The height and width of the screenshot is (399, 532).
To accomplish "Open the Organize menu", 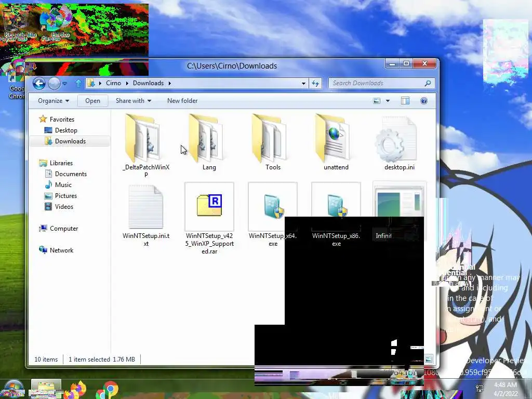I will tap(54, 101).
